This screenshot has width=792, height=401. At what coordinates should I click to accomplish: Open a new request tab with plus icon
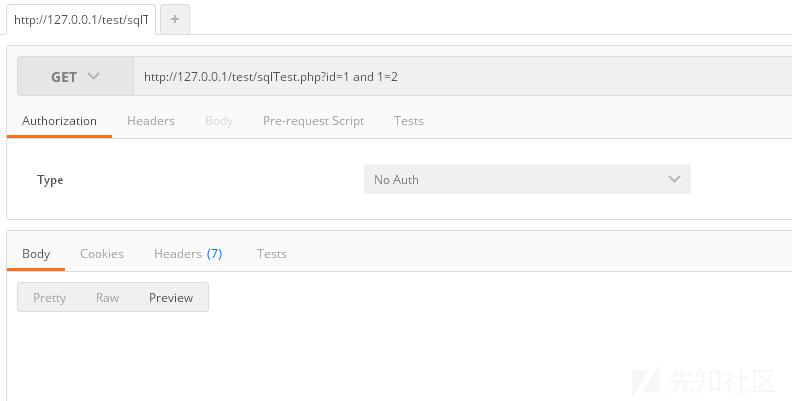pos(175,19)
